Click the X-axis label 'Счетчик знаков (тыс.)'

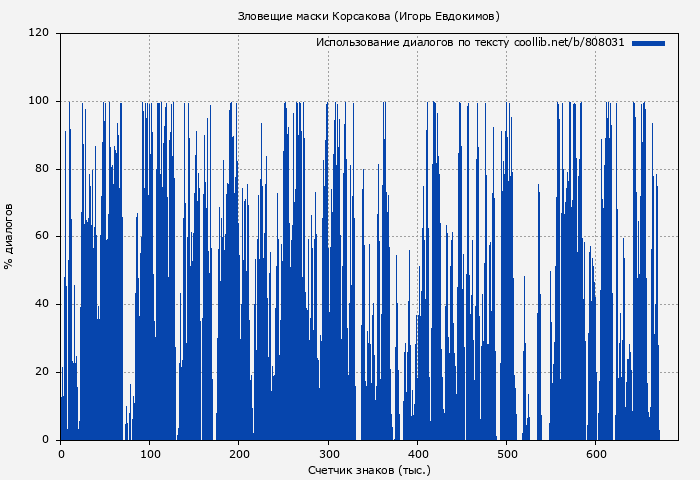pos(368,469)
